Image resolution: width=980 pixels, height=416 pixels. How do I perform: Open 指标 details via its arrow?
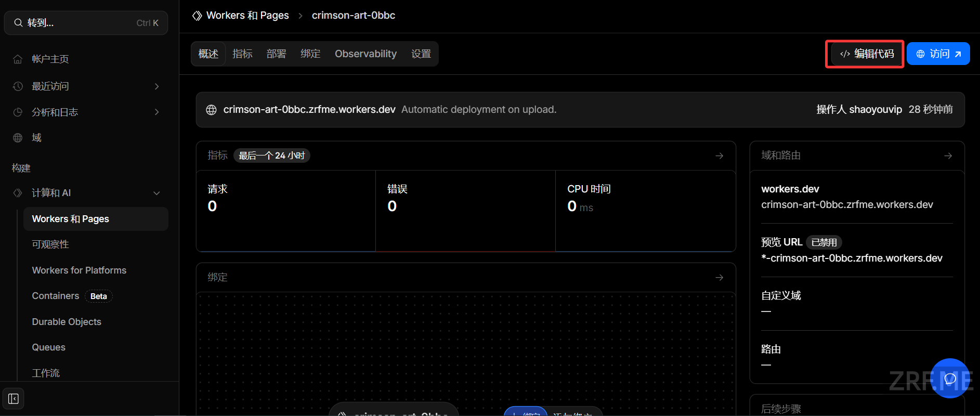[720, 156]
